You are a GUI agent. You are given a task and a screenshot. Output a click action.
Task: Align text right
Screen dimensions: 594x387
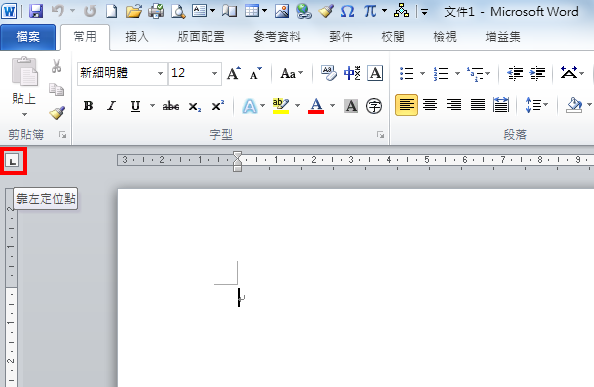(454, 105)
